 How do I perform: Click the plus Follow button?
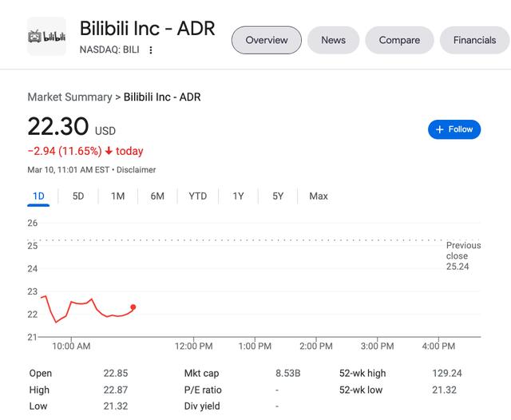pos(454,129)
